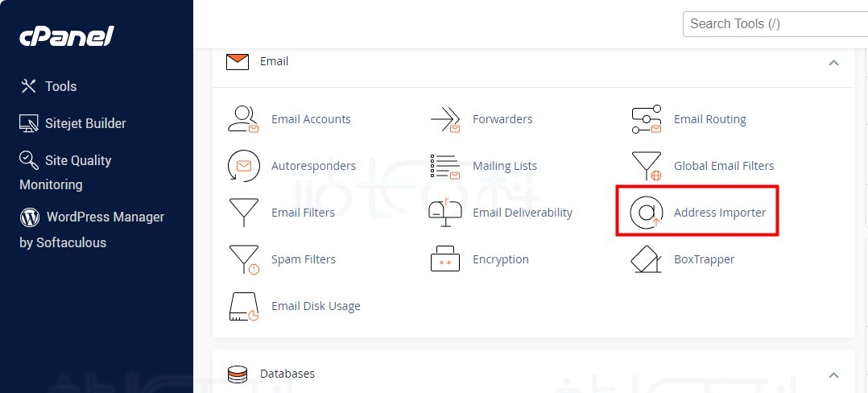The height and width of the screenshot is (393, 868).
Task: Open the Email Accounts icon
Action: pyautogui.click(x=243, y=119)
